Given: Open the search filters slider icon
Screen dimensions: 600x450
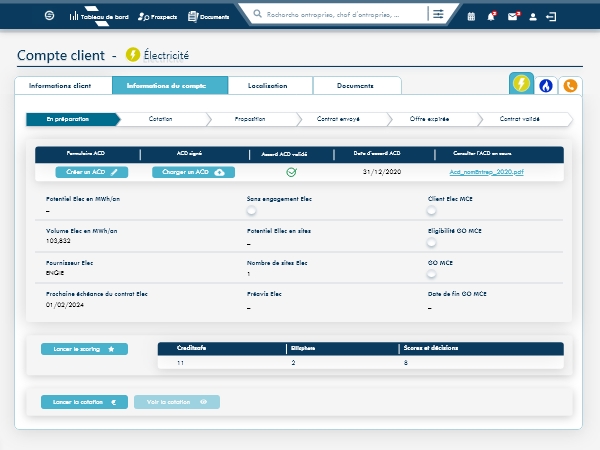Looking at the screenshot, I should pos(438,14).
